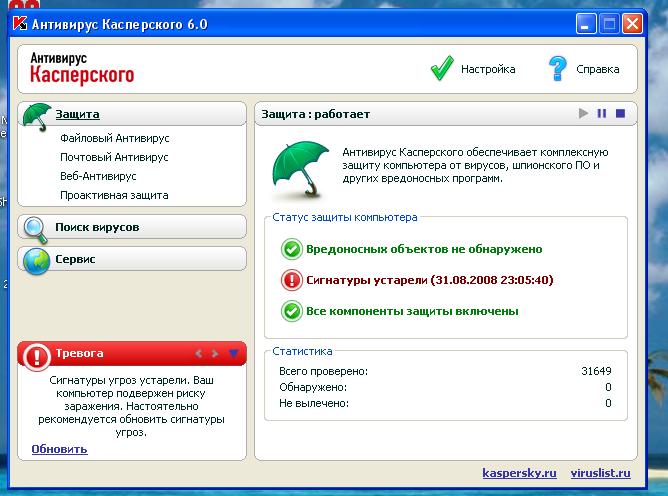
Task: Click the Антивирус Касперского logo
Action: (82, 68)
